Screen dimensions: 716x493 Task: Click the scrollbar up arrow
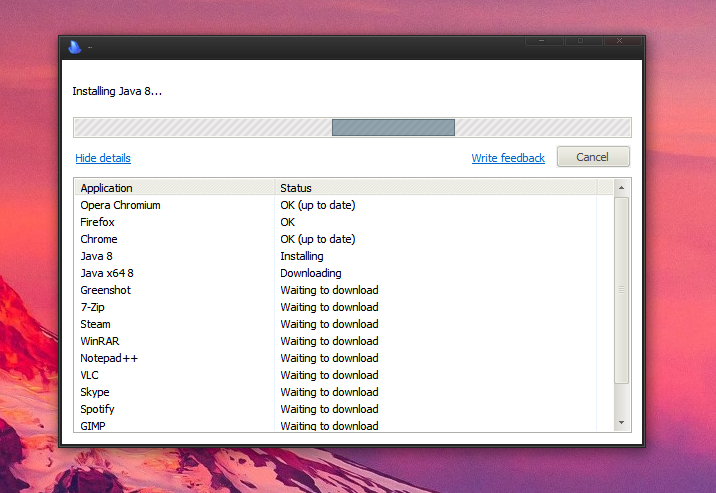pyautogui.click(x=621, y=188)
